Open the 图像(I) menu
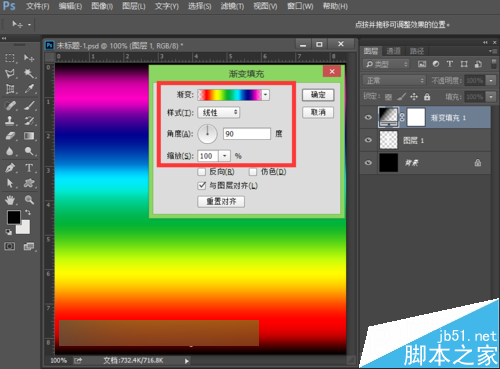The image size is (500, 369). [x=102, y=6]
